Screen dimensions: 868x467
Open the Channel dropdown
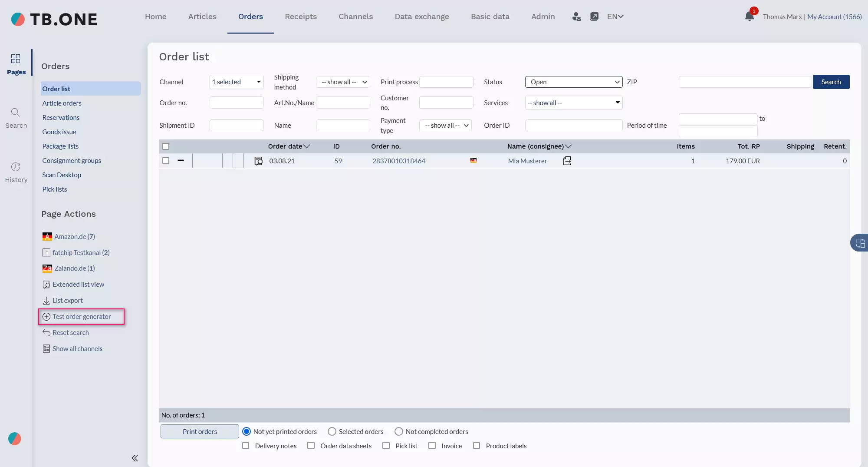click(x=237, y=82)
